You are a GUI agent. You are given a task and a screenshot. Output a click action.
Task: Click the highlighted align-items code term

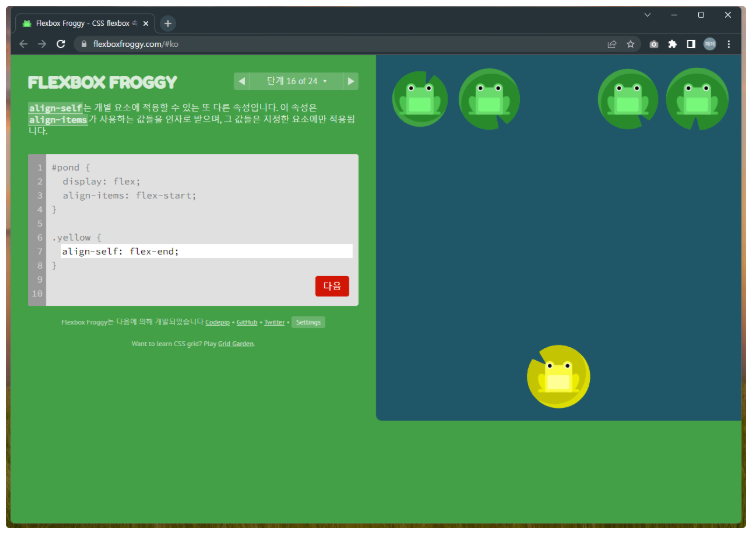pyautogui.click(x=58, y=120)
